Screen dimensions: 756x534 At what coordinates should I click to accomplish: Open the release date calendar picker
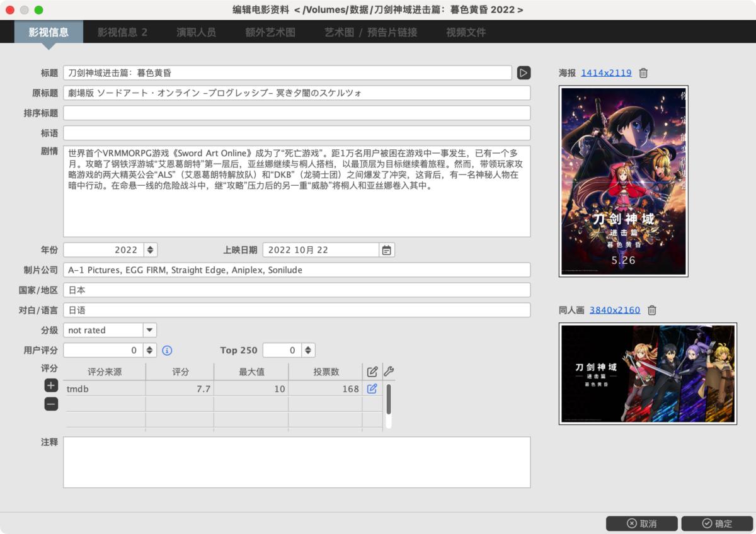[387, 250]
